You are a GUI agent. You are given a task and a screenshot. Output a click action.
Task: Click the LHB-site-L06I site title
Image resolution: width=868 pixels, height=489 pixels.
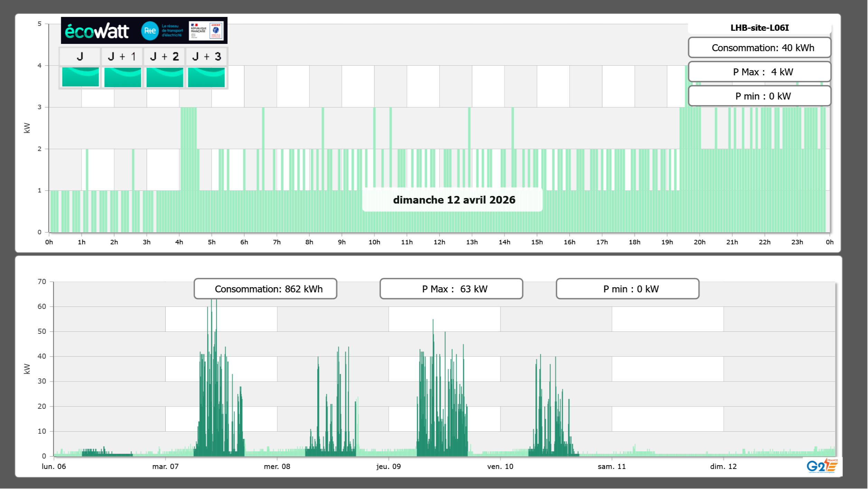click(x=759, y=28)
